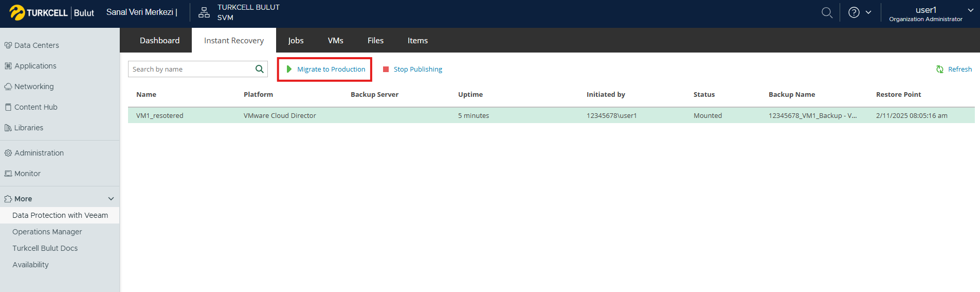Image resolution: width=980 pixels, height=292 pixels.
Task: Click Migrate to Production button
Action: click(325, 69)
